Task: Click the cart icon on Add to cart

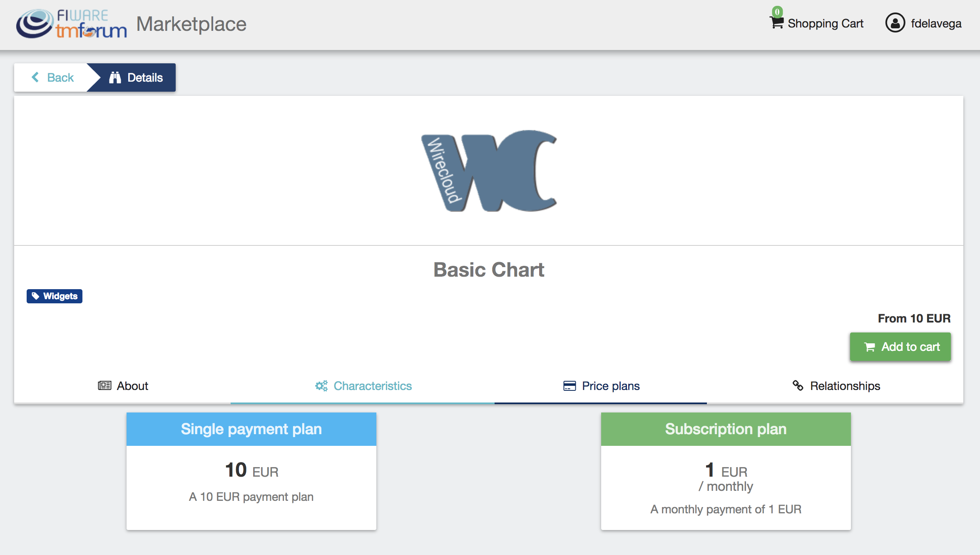Action: (870, 347)
